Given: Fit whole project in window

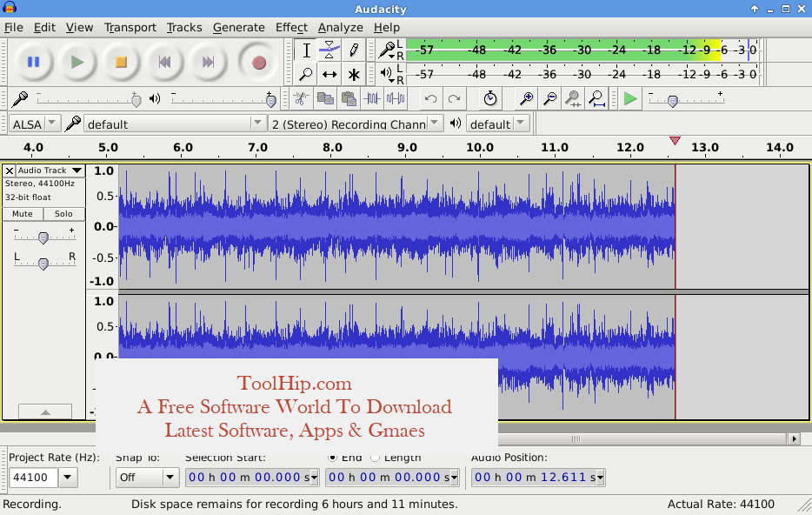Looking at the screenshot, I should 597,98.
